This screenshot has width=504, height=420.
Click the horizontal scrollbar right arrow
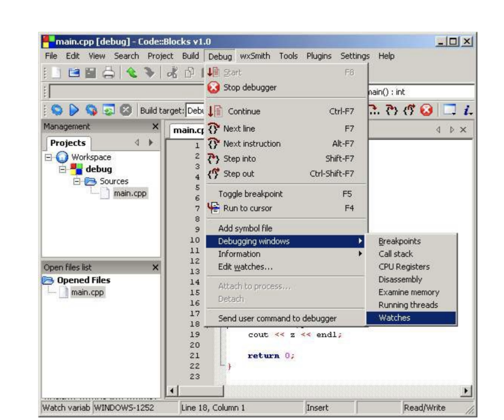coord(465,391)
